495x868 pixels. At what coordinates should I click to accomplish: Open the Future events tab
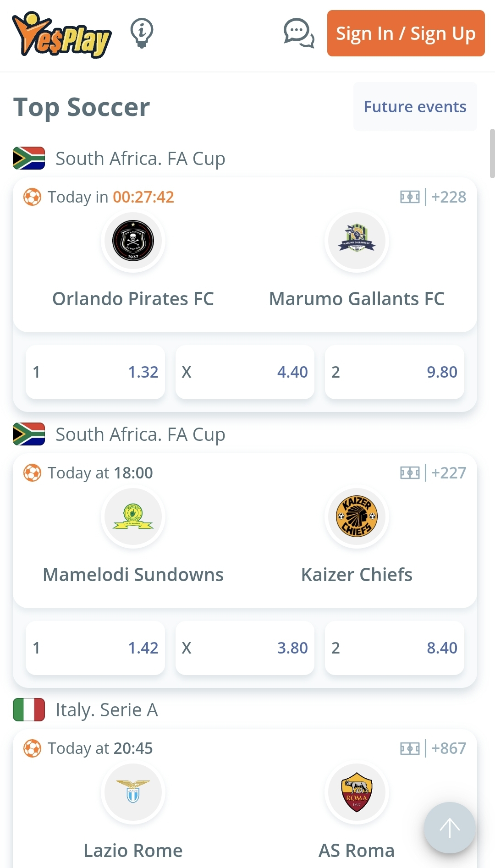click(415, 107)
